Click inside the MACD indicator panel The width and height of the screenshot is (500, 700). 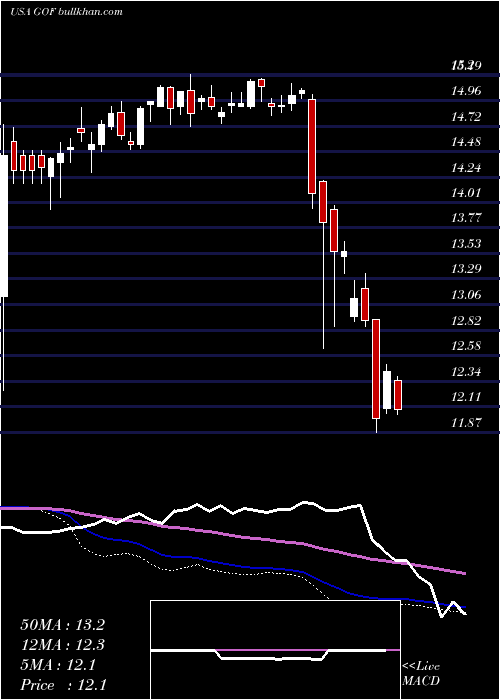coord(275,650)
